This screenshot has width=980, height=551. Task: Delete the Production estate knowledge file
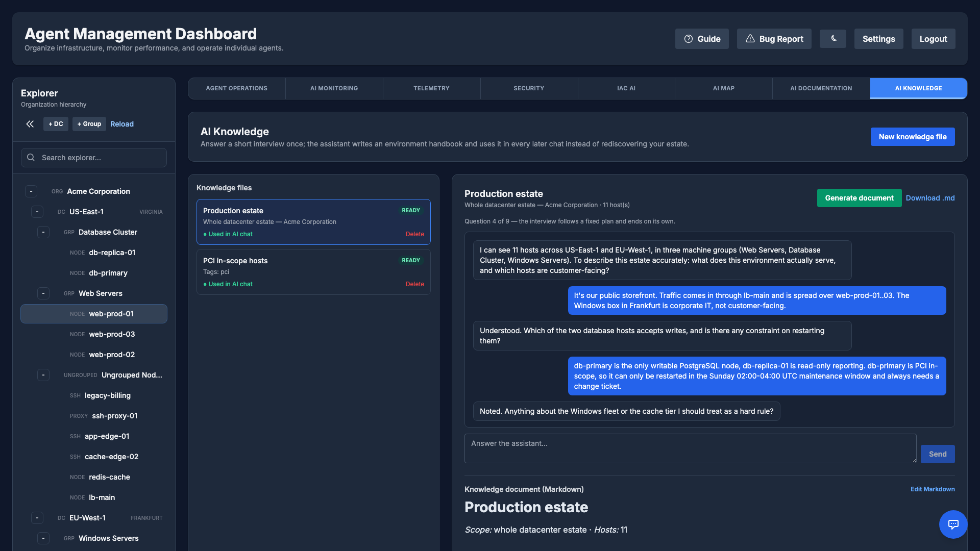pyautogui.click(x=415, y=234)
